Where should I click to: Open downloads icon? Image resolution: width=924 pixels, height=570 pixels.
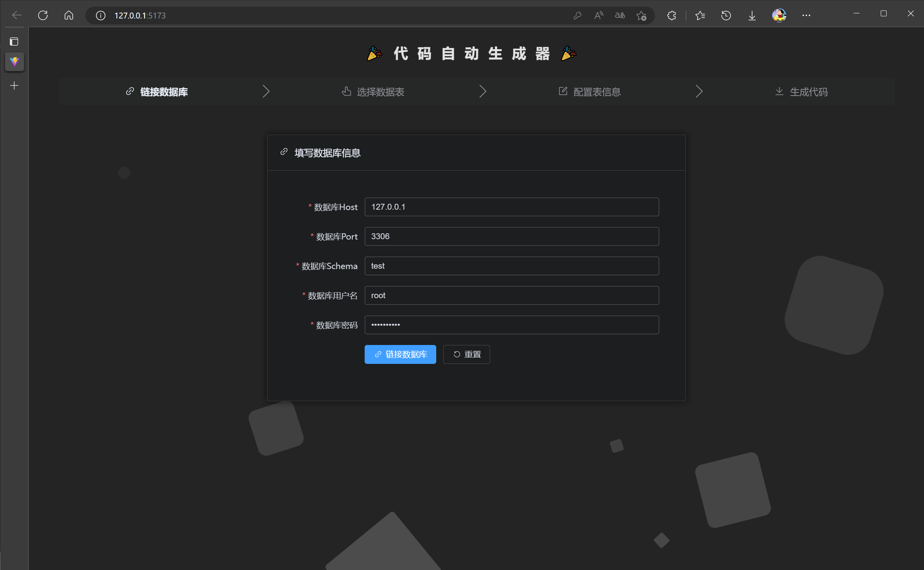[752, 15]
